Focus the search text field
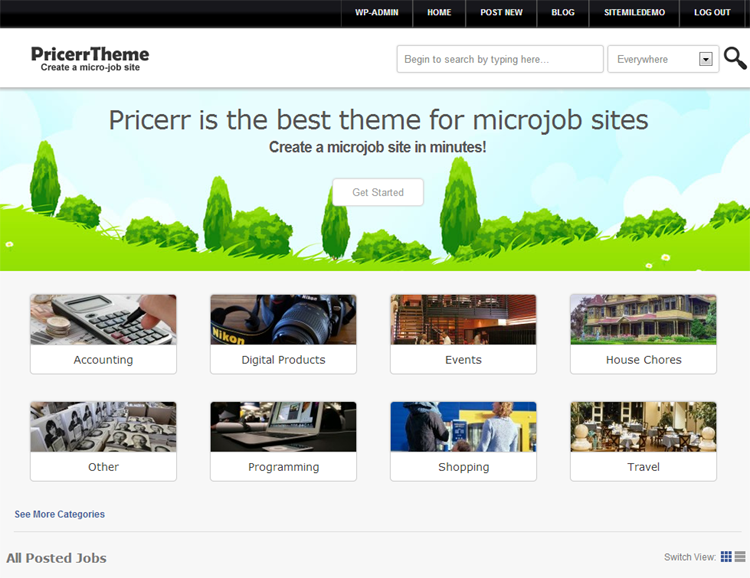This screenshot has height=578, width=750. click(500, 59)
